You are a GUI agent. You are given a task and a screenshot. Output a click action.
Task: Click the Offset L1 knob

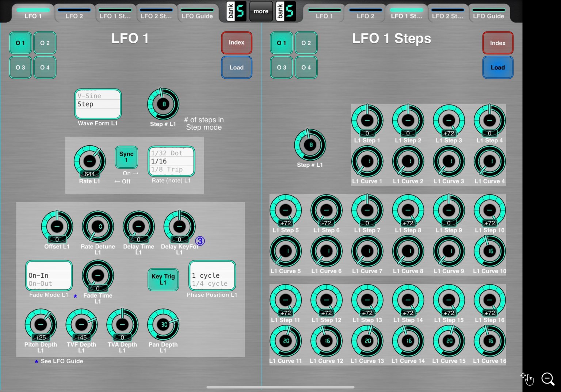click(x=57, y=227)
